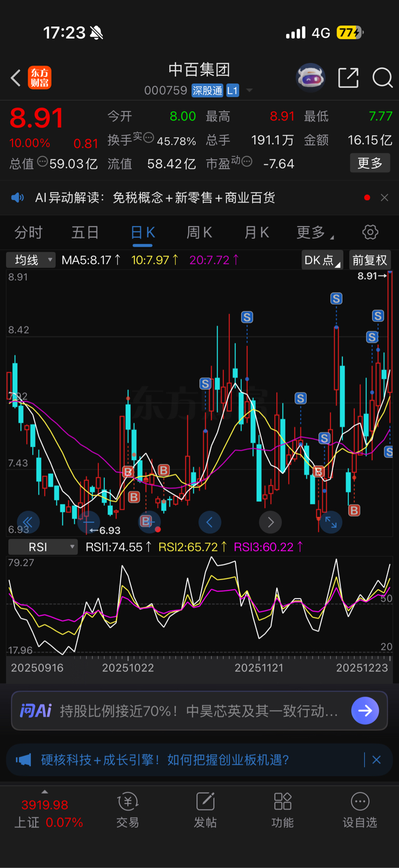Screen dimensions: 399x868
Task: Open the 均线 indicator dropdown
Action: point(31,260)
